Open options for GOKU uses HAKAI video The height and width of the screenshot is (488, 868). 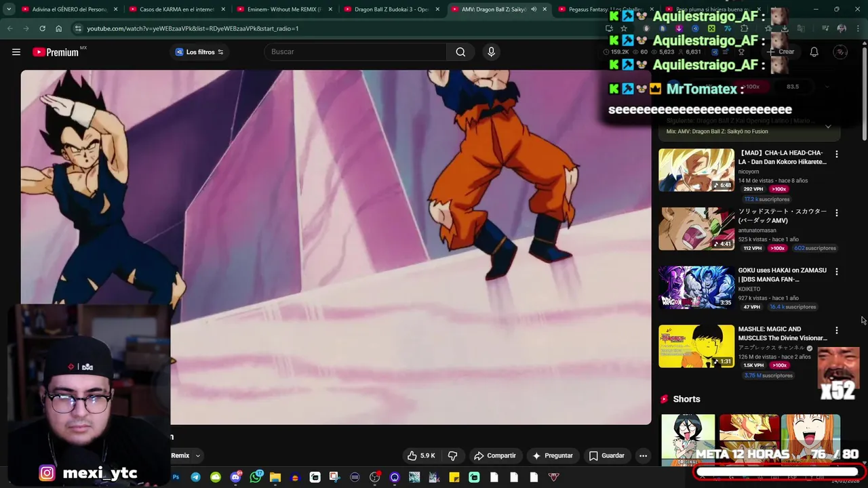(837, 272)
